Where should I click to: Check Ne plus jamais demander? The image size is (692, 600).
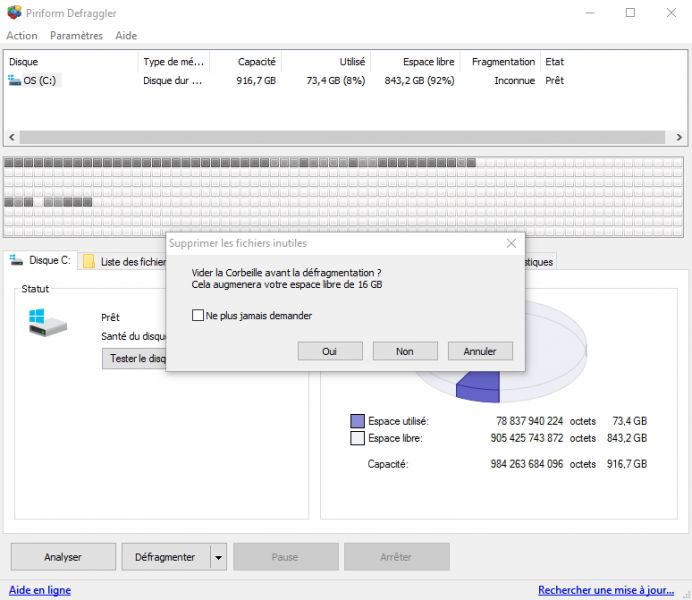tap(198, 315)
